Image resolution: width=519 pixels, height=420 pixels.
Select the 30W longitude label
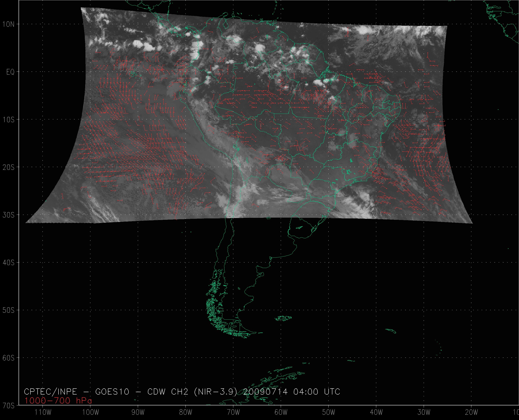[424, 412]
